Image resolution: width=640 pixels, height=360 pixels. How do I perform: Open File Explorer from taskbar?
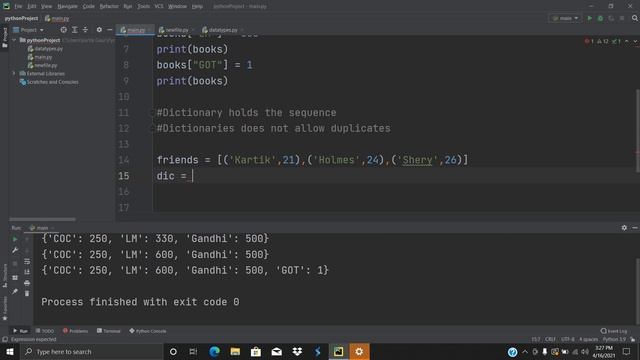[235, 351]
